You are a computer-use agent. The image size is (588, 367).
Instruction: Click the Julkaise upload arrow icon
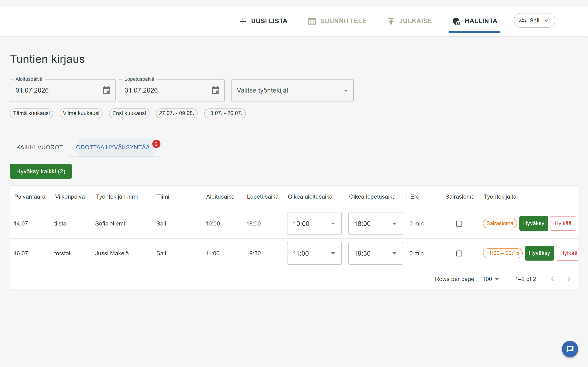tap(391, 21)
